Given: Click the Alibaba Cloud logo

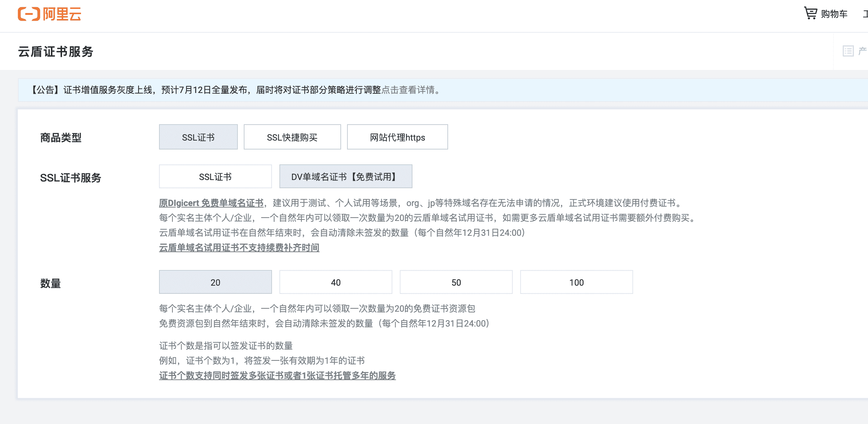Looking at the screenshot, I should pos(49,14).
